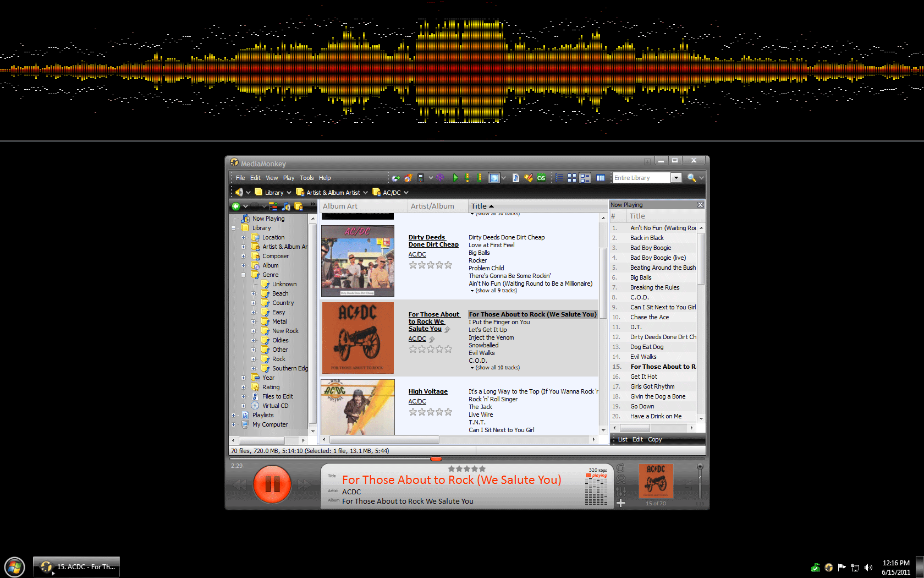This screenshot has width=924, height=578.
Task: Click the volume speaker icon in system tray
Action: pos(868,568)
